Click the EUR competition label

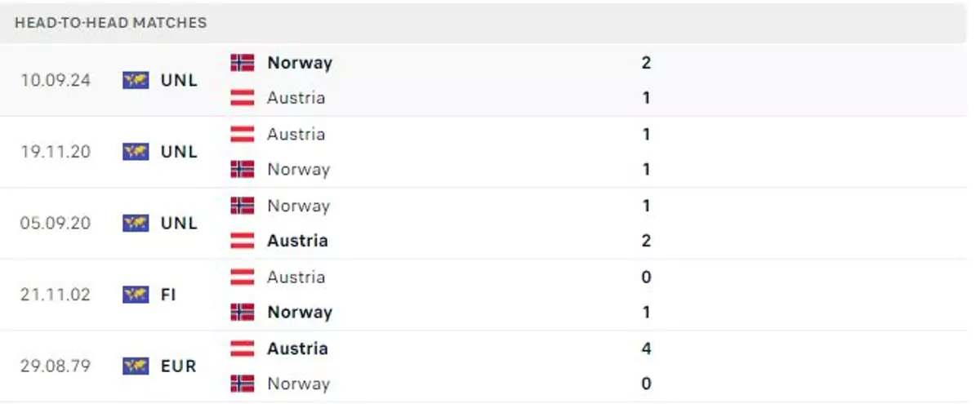179,366
